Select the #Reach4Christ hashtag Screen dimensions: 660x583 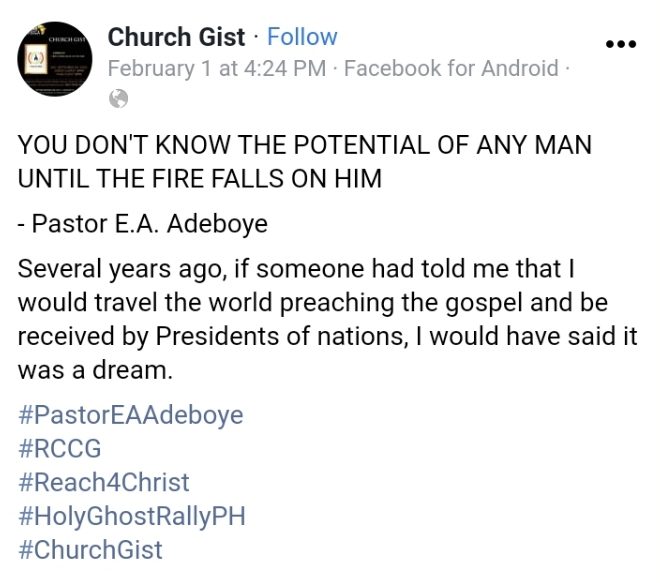click(x=103, y=482)
